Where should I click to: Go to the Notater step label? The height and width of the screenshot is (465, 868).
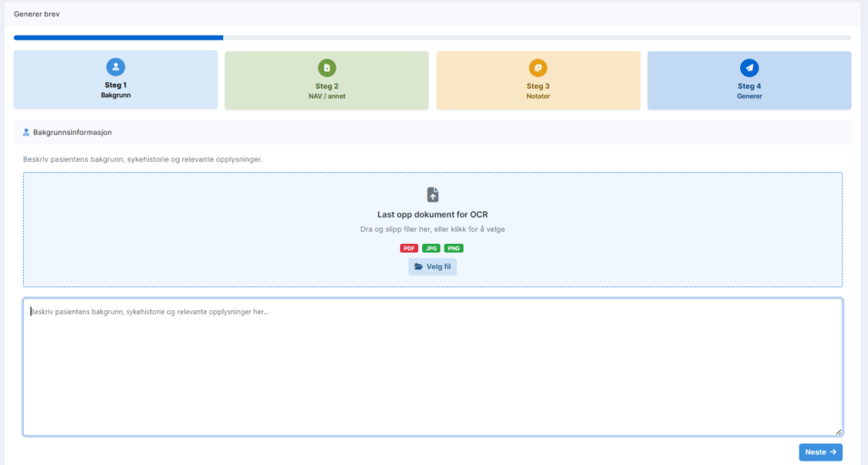pyautogui.click(x=537, y=97)
